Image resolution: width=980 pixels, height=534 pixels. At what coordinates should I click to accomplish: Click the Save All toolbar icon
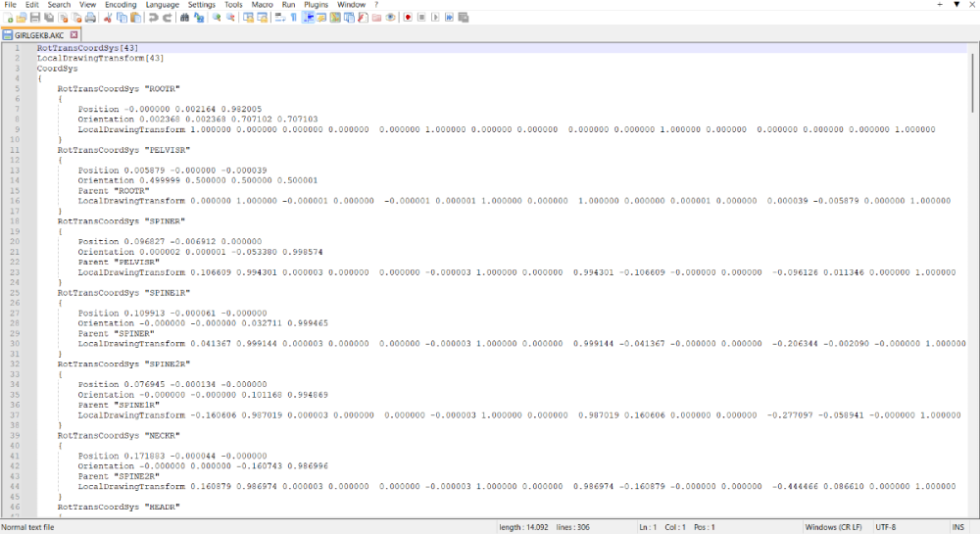49,18
